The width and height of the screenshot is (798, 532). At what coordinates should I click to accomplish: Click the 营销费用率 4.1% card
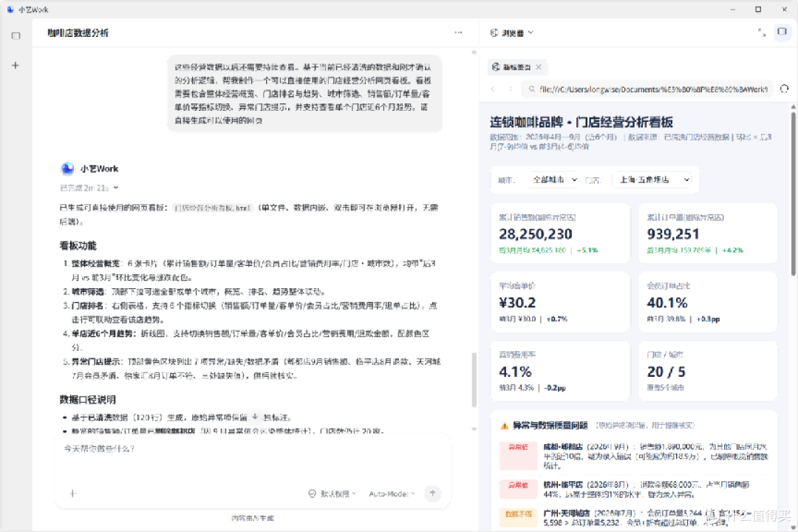tap(560, 371)
